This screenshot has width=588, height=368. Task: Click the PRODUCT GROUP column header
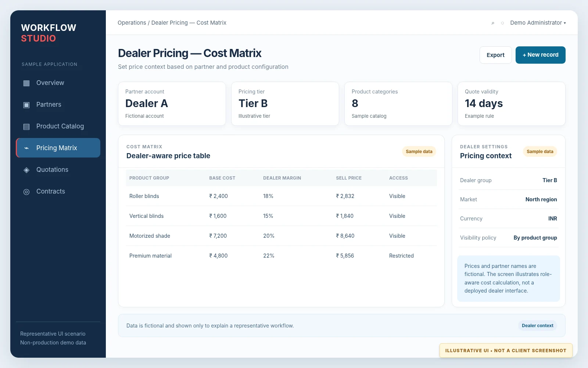point(149,178)
